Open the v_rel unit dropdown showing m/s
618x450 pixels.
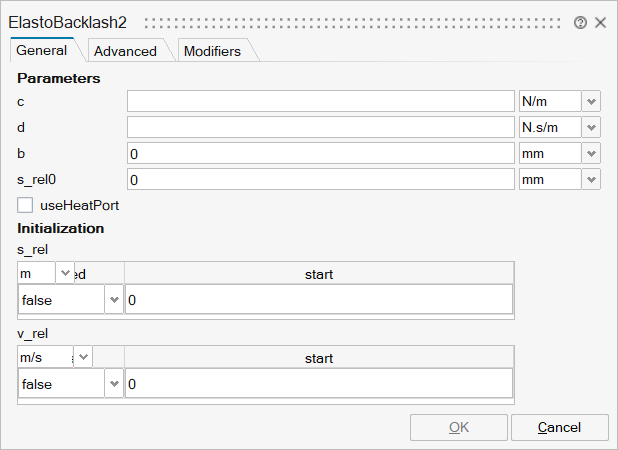coord(83,357)
